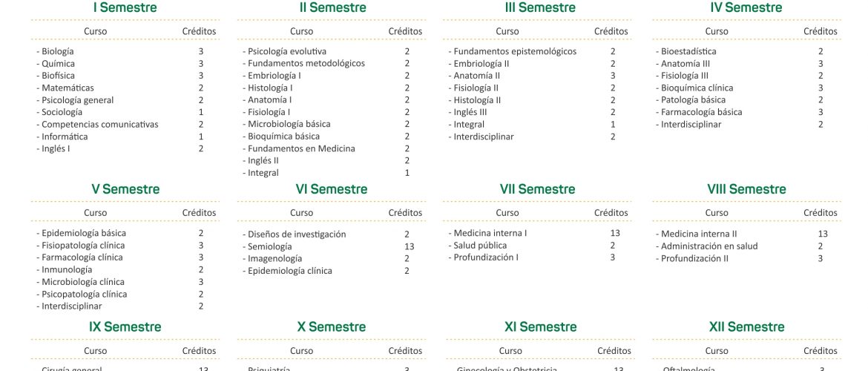Click Fundamentos epistemológicos course

point(515,51)
